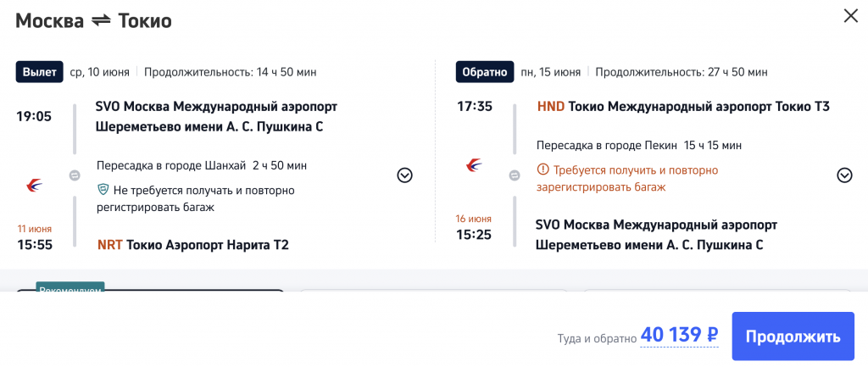Click the Шанхай transfer marker on the timeline
The height and width of the screenshot is (367, 868).
point(74,175)
